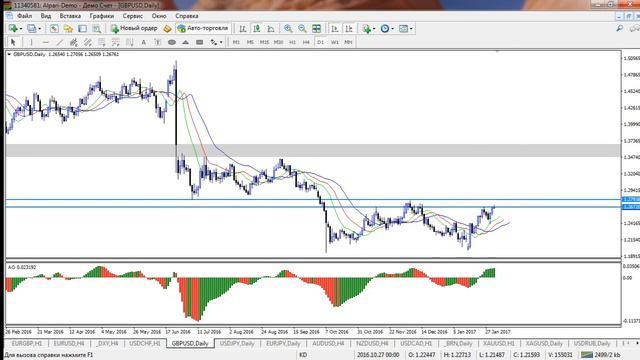640x360 pixels.
Task: Click the New Chart icon
Action: coord(13,29)
